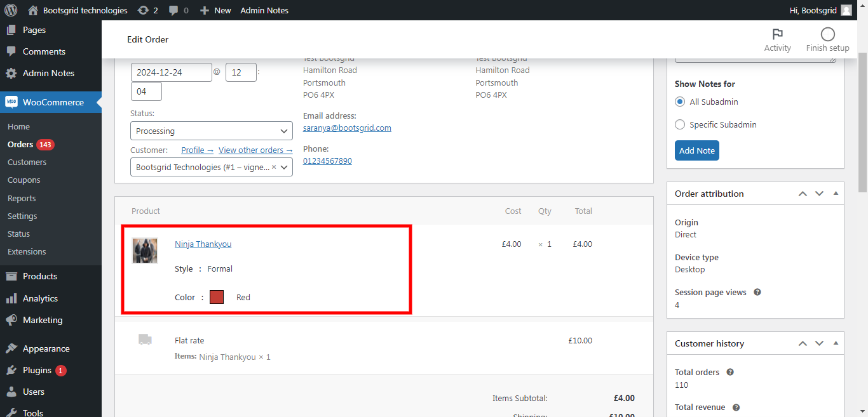Select the All Subadmin radio button
The width and height of the screenshot is (868, 417).
pos(680,102)
